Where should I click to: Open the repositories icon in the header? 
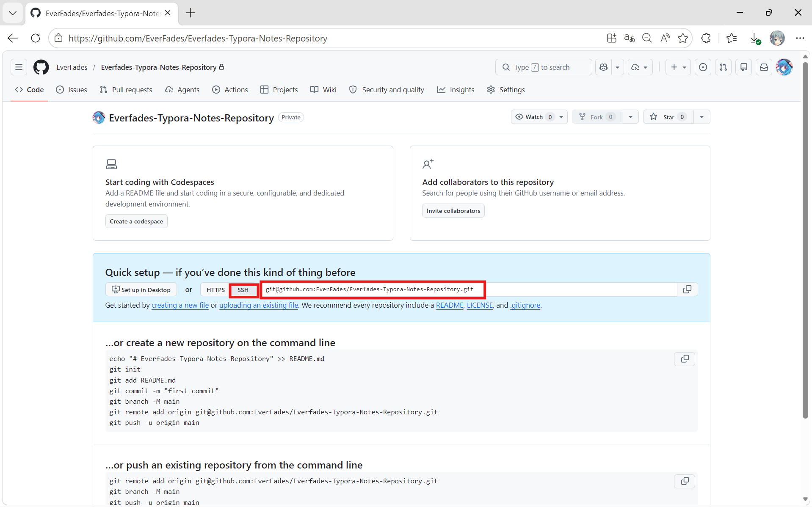pyautogui.click(x=743, y=67)
